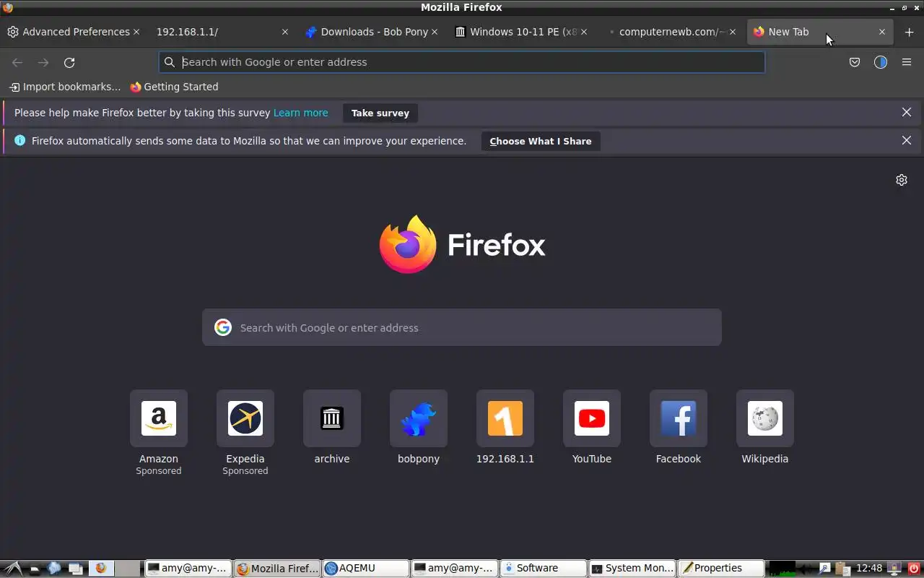The width and height of the screenshot is (924, 578).
Task: Dismiss the survey notification bar
Action: 907,113
